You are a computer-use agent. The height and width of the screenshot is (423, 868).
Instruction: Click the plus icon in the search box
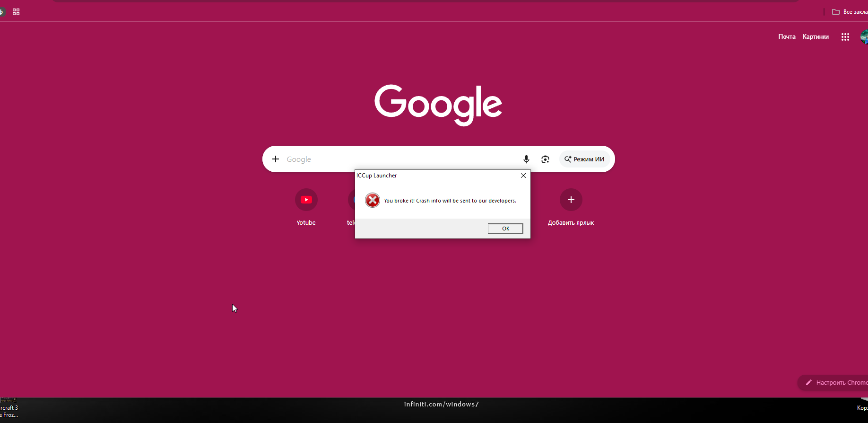tap(276, 159)
